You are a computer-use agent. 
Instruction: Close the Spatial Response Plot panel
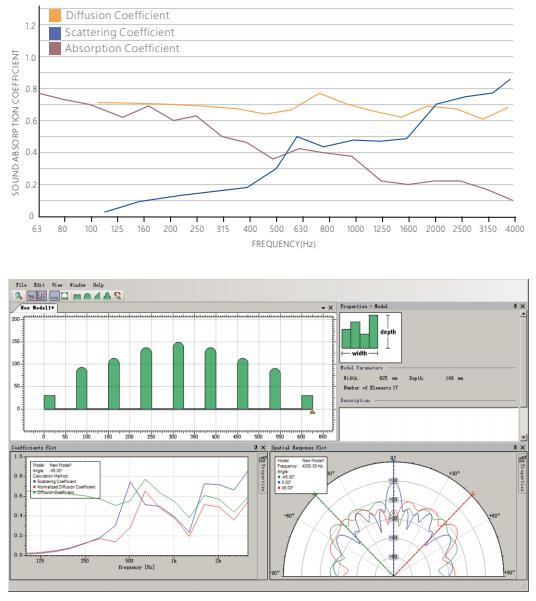point(522,447)
